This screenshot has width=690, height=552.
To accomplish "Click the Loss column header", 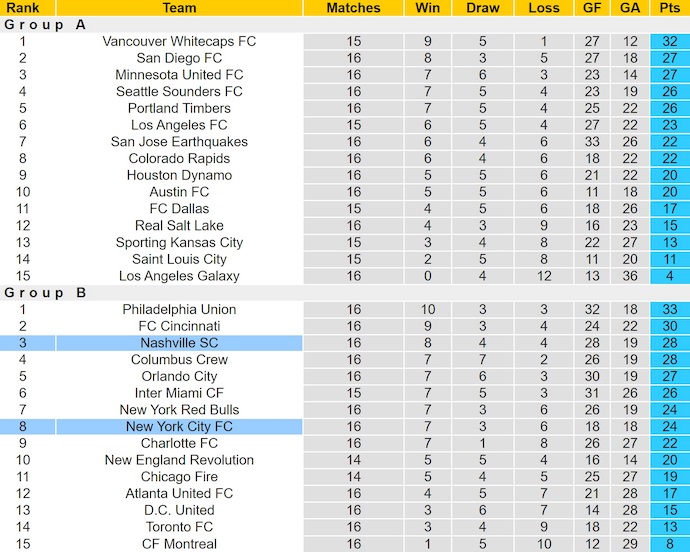I will click(x=543, y=8).
